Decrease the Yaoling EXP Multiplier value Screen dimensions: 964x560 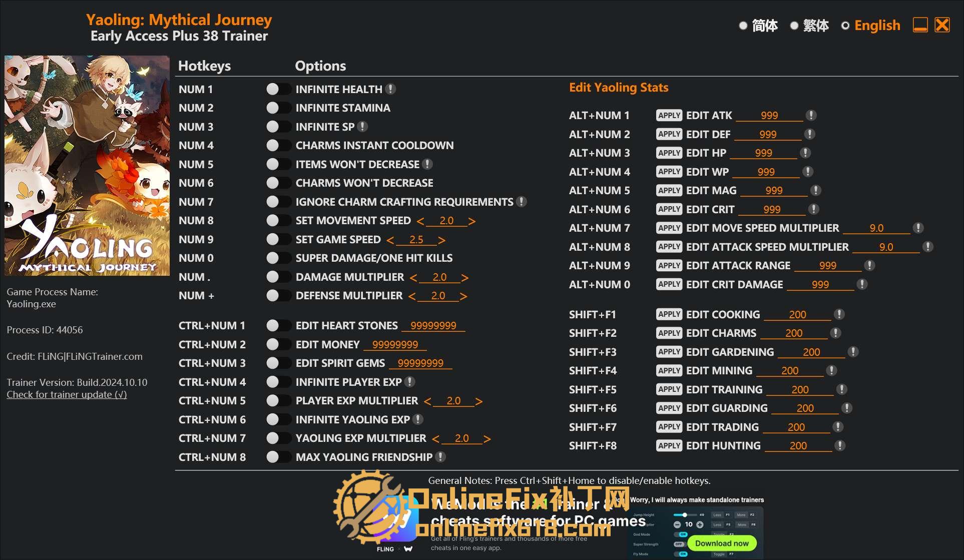coord(436,439)
